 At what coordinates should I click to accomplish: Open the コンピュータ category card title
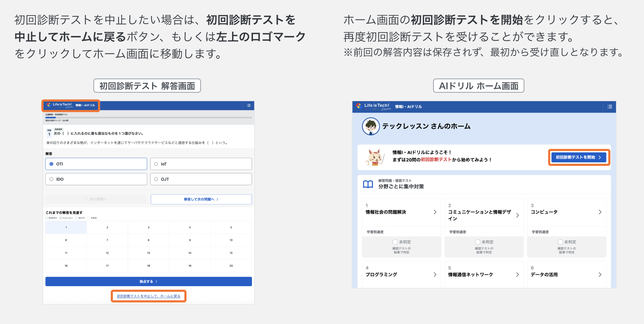(544, 212)
